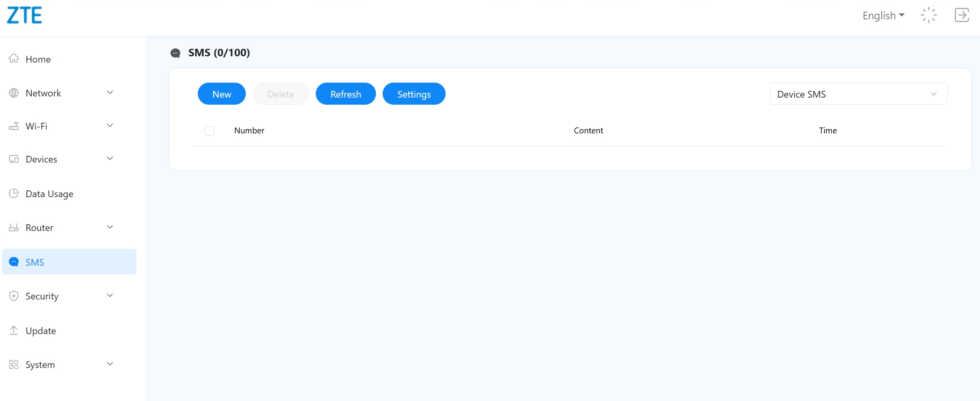Open the Devices menu item
The height and width of the screenshot is (401, 980).
41,159
